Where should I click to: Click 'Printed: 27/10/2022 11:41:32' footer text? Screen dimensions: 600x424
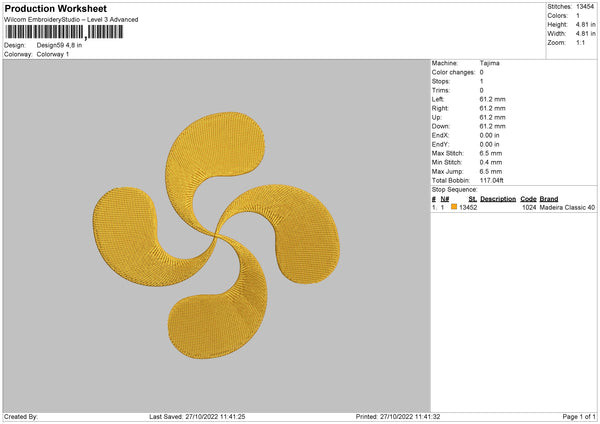pos(398,417)
